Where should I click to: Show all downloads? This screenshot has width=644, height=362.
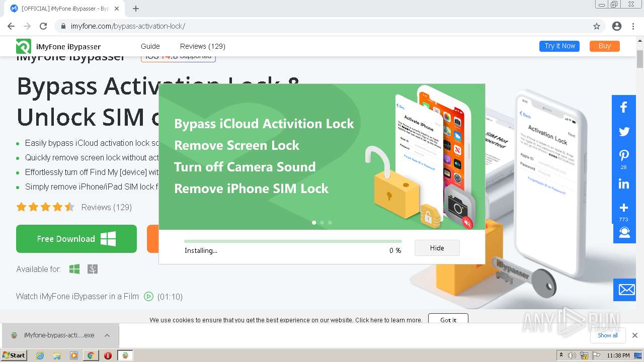[608, 335]
